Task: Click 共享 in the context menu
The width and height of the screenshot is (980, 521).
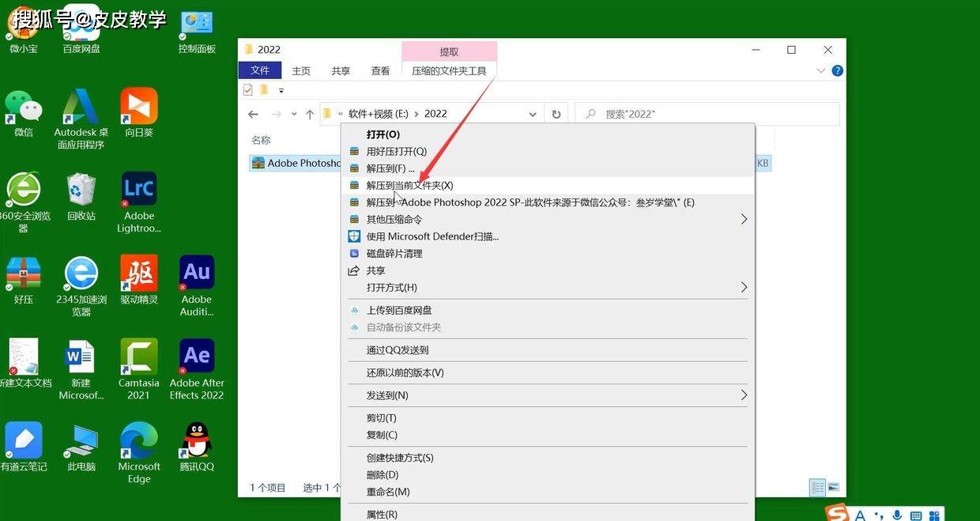Action: 548,270
